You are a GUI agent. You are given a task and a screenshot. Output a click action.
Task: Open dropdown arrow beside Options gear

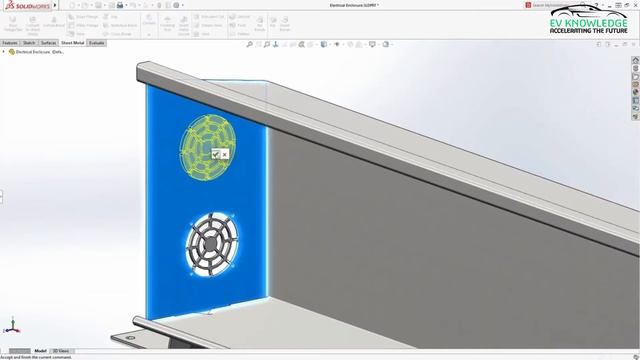pos(182,6)
